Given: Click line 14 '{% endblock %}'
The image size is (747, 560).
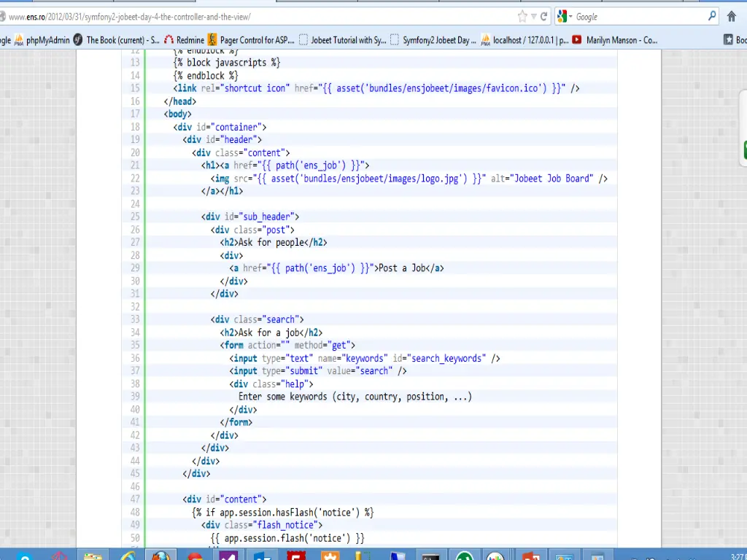Looking at the screenshot, I should (206, 76).
